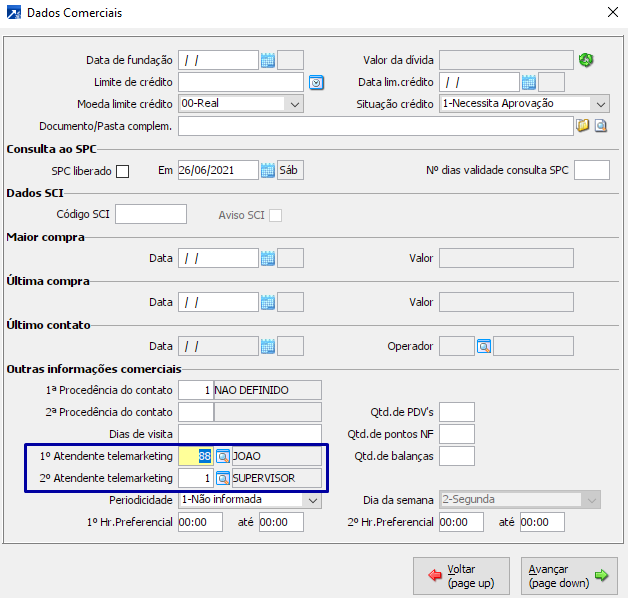The image size is (628, 598).
Task: Search 1º Atendente telemarketing lookup icon
Action: [x=223, y=457]
